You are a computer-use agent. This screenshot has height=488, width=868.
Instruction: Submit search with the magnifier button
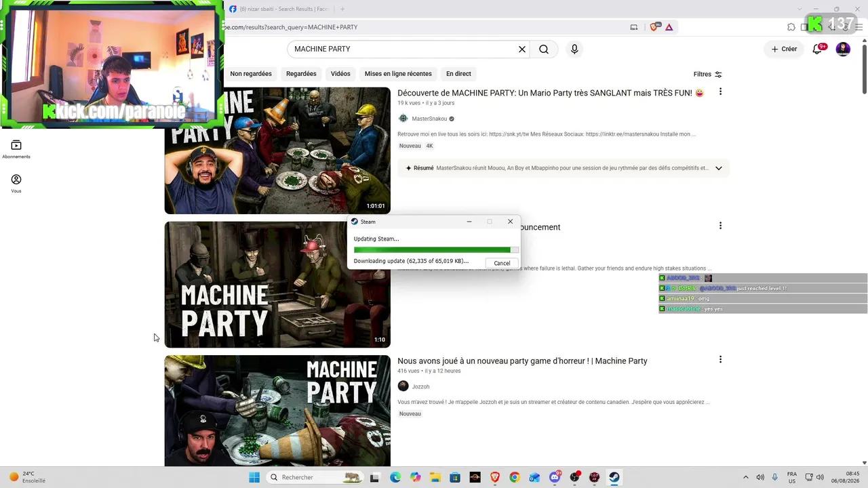[544, 49]
